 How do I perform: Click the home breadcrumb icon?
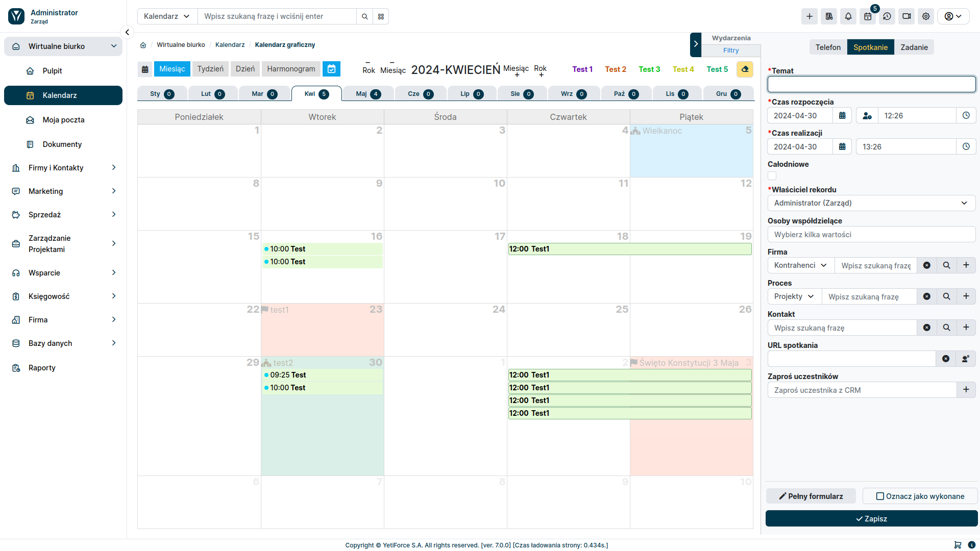coord(143,45)
